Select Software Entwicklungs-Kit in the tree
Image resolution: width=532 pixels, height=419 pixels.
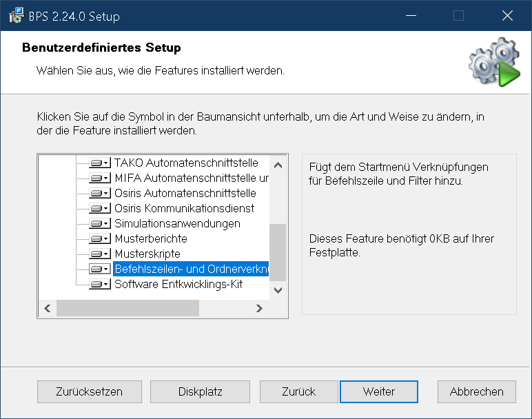click(x=178, y=285)
